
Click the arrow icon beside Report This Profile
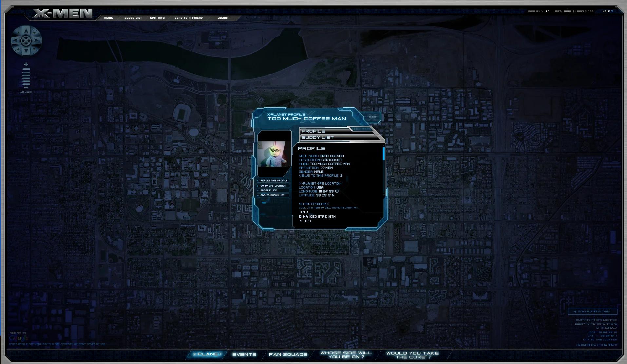click(x=258, y=181)
